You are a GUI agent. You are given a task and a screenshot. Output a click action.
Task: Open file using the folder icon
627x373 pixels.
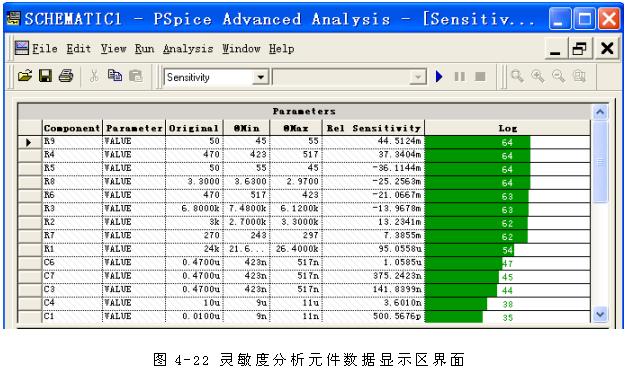coord(25,76)
